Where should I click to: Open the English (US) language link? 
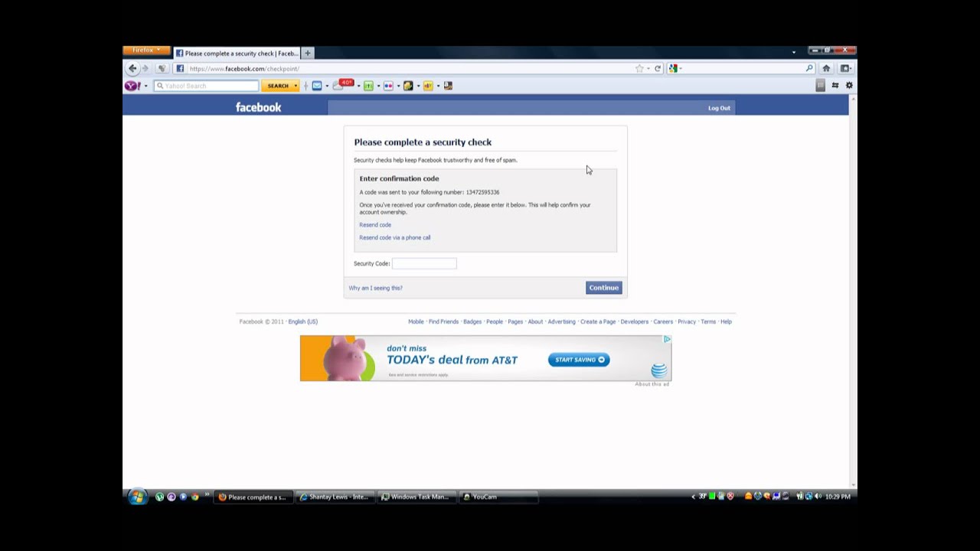tap(302, 321)
